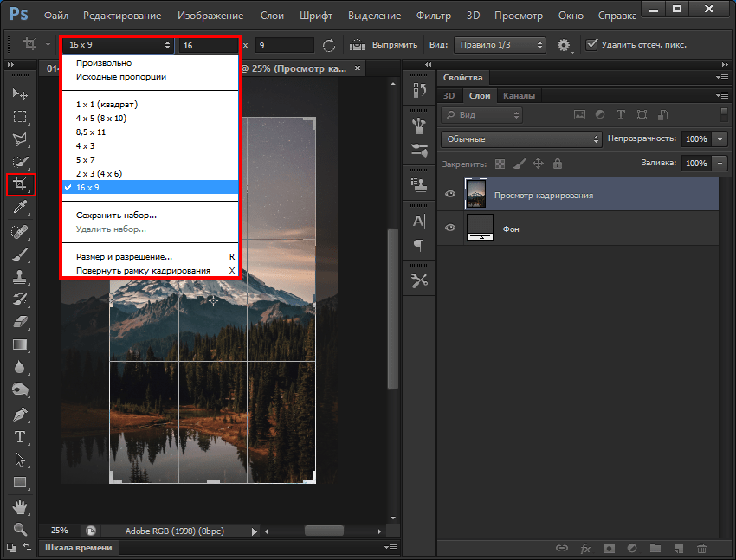The image size is (736, 560).
Task: Select the Path Selection tool
Action: [20, 460]
